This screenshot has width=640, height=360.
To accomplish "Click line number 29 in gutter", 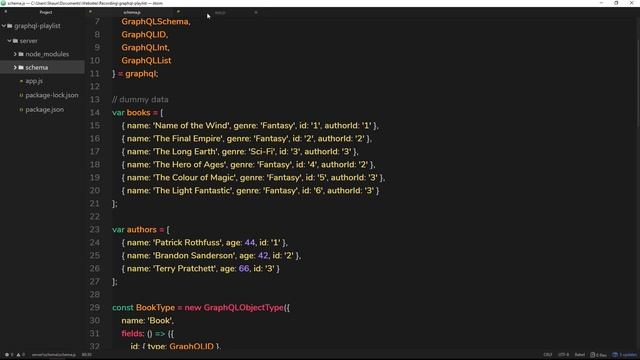I will tap(95, 307).
